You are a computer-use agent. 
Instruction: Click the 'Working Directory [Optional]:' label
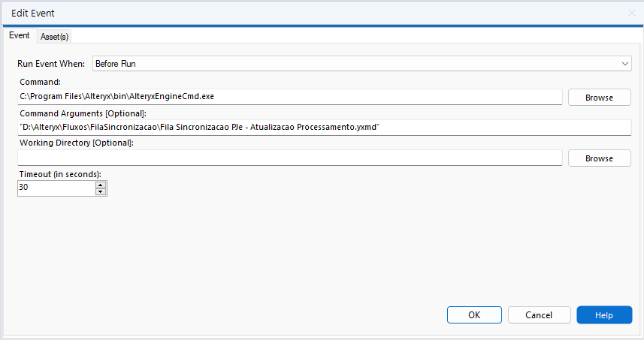(x=77, y=143)
